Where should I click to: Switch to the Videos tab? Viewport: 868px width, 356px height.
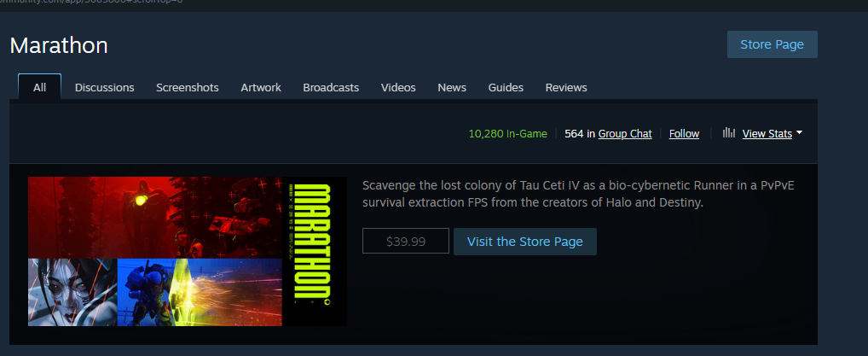pyautogui.click(x=398, y=88)
